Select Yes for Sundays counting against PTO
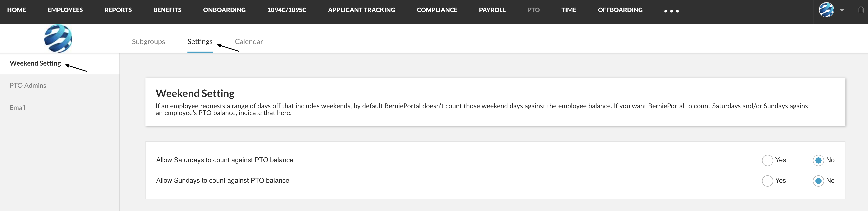Screen dimensions: 868x211 click(767, 181)
